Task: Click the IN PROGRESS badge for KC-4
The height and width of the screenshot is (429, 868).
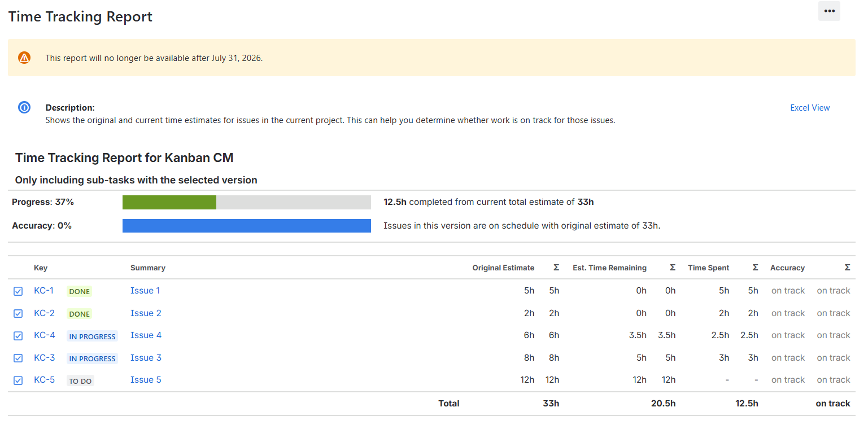Action: coord(92,336)
